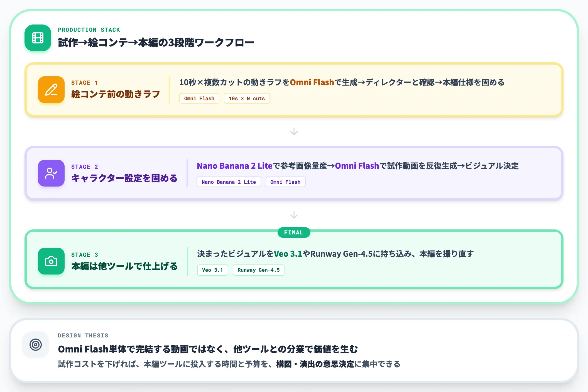Click the STAGE 2 label
588x392 pixels.
(85, 167)
